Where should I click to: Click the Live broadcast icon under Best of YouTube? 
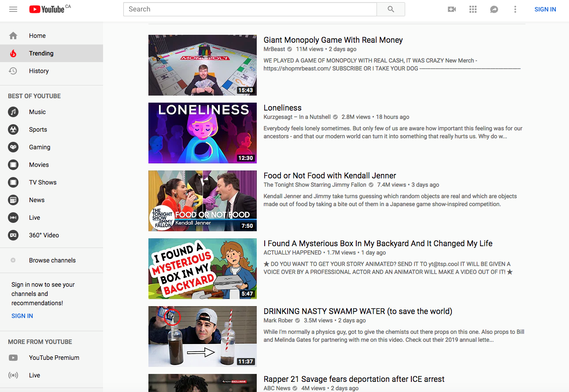13,218
